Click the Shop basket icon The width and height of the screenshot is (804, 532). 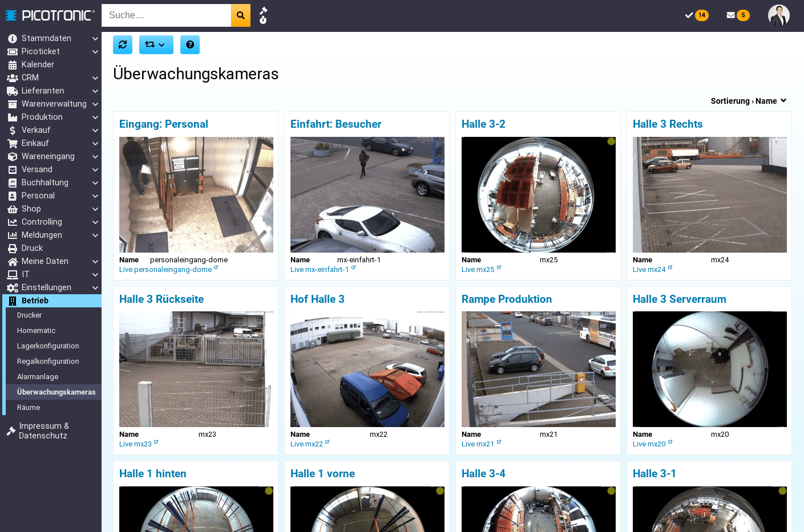tap(13, 209)
